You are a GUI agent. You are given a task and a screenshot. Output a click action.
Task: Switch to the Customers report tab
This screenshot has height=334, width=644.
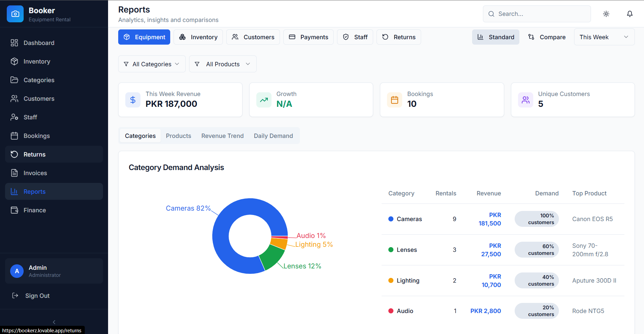(x=253, y=37)
